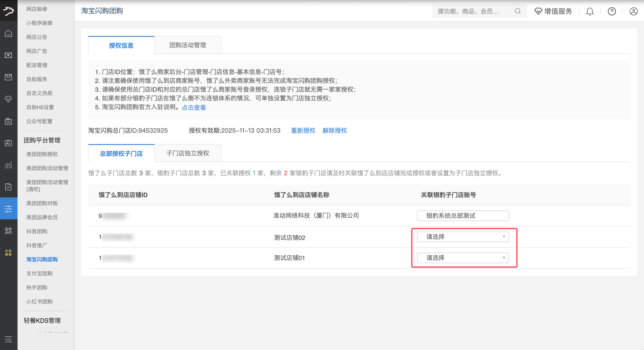The width and height of the screenshot is (644, 350).
Task: Click the 解除授权 link
Action: tap(334, 130)
